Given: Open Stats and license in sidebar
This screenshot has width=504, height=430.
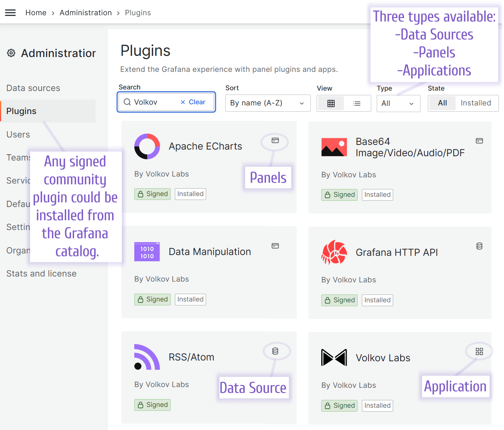Looking at the screenshot, I should [x=41, y=274].
